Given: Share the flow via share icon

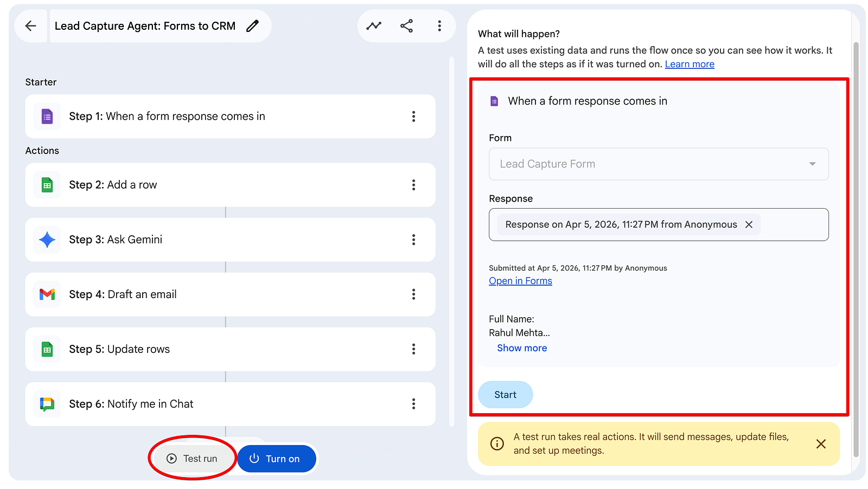Looking at the screenshot, I should pos(406,26).
